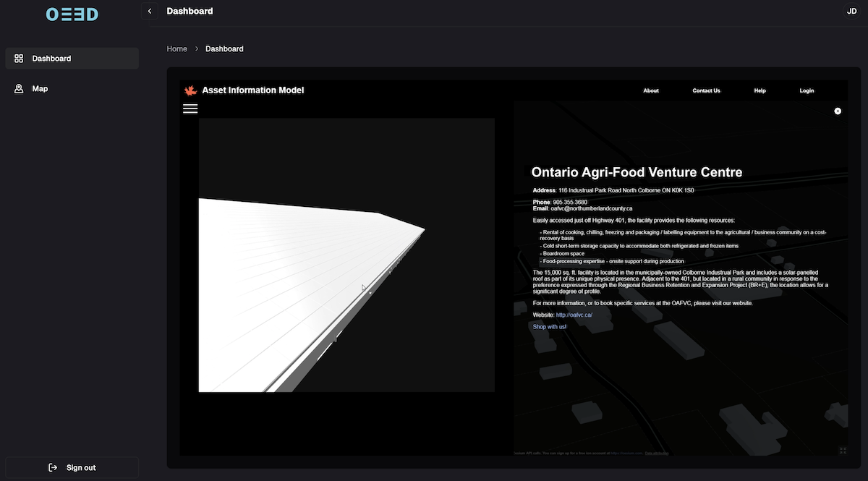Toggle fullscreen on the map viewer
The image size is (868, 481).
pos(843,451)
